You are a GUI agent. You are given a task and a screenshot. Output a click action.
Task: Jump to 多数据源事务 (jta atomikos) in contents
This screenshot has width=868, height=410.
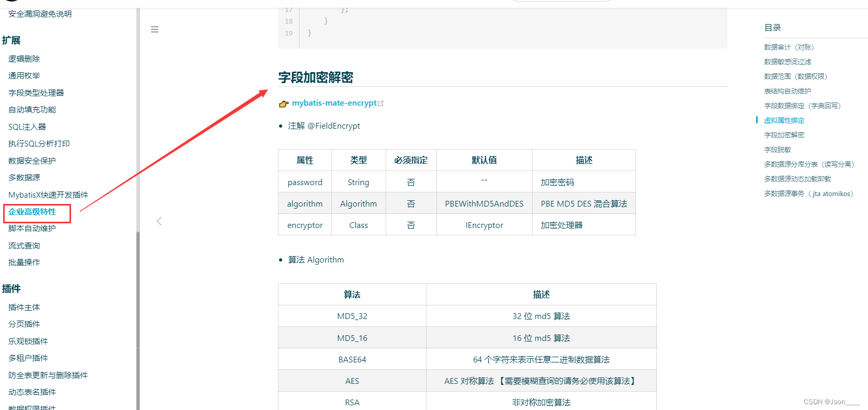[x=808, y=193]
